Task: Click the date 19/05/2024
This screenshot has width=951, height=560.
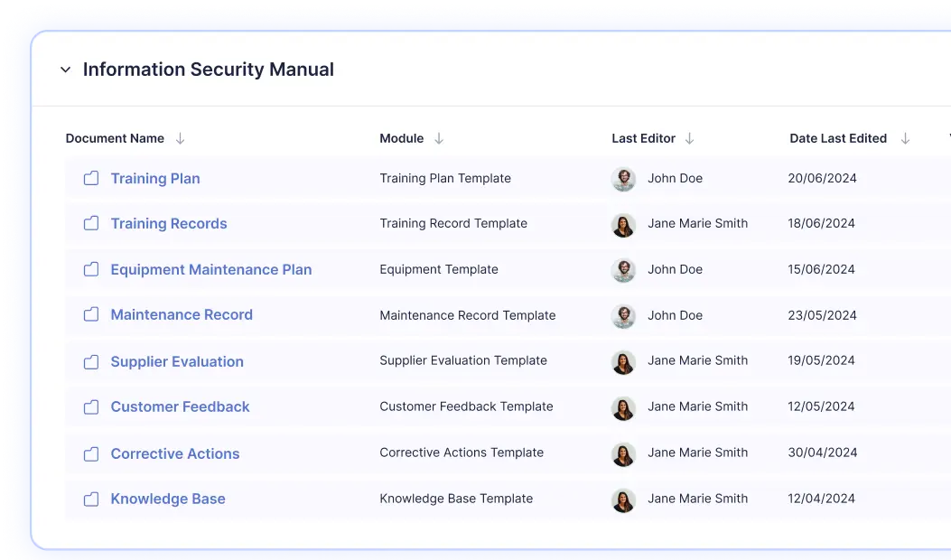Action: click(x=821, y=360)
